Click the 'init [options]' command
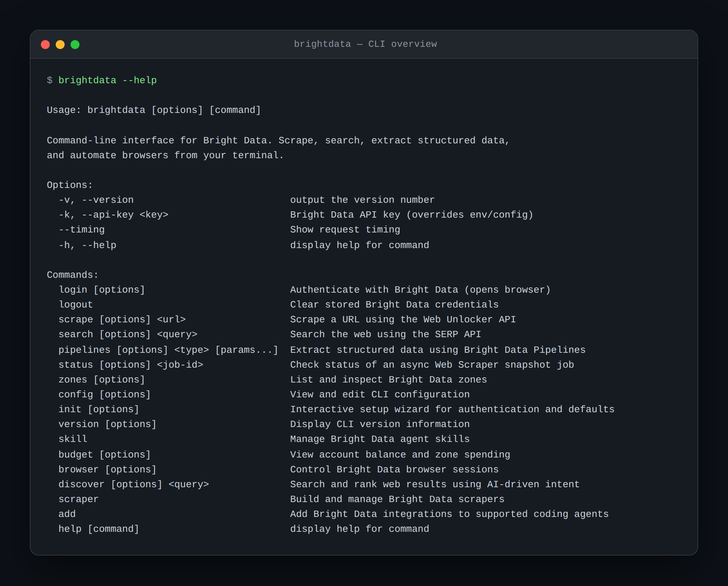Screen dimensions: 728x586 tap(99, 409)
